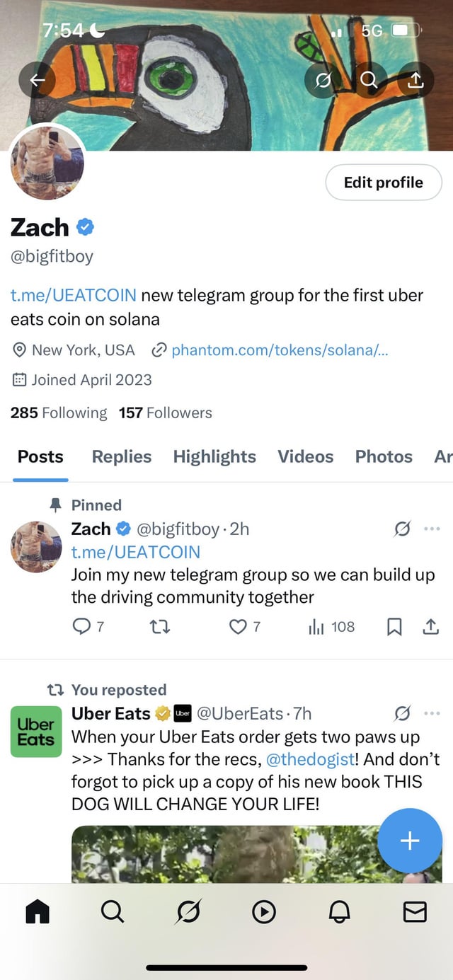Open Messages envelope in bottom bar

415,912
